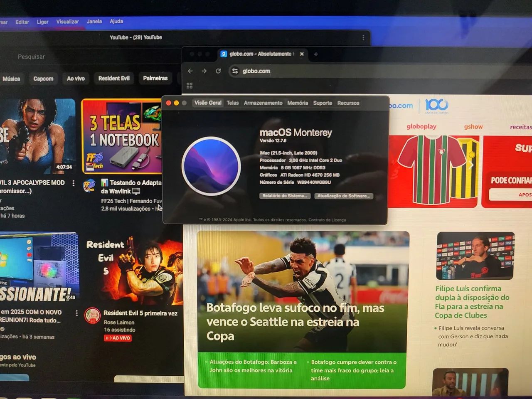Click the Relatório do Sistema button
This screenshot has height=399, width=532.
[285, 196]
